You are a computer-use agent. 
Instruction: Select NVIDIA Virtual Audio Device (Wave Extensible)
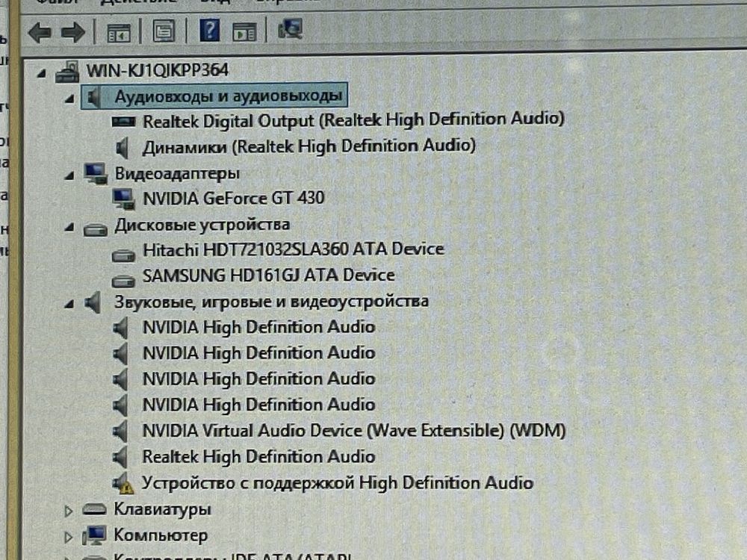(x=353, y=431)
